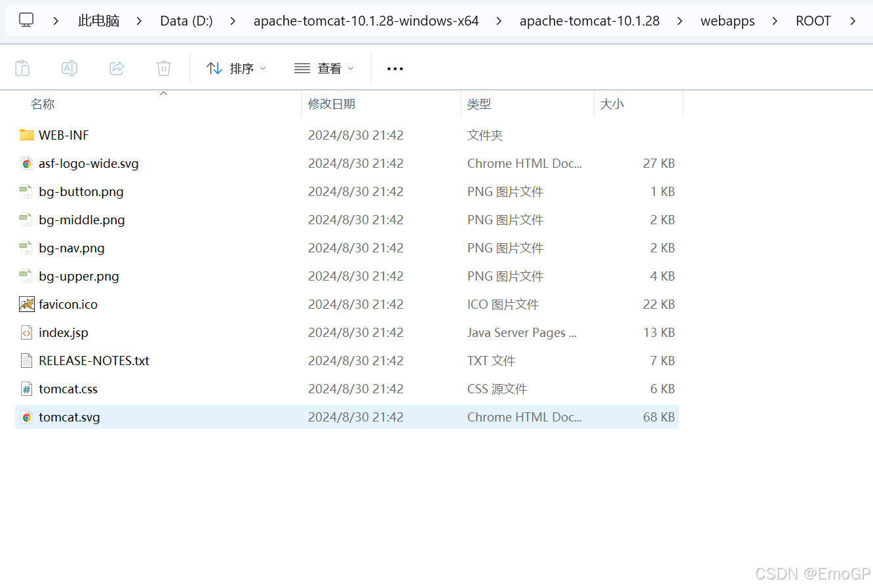Click the PNG icon beside bg-nav.png
The height and width of the screenshot is (588, 873).
[x=26, y=248]
